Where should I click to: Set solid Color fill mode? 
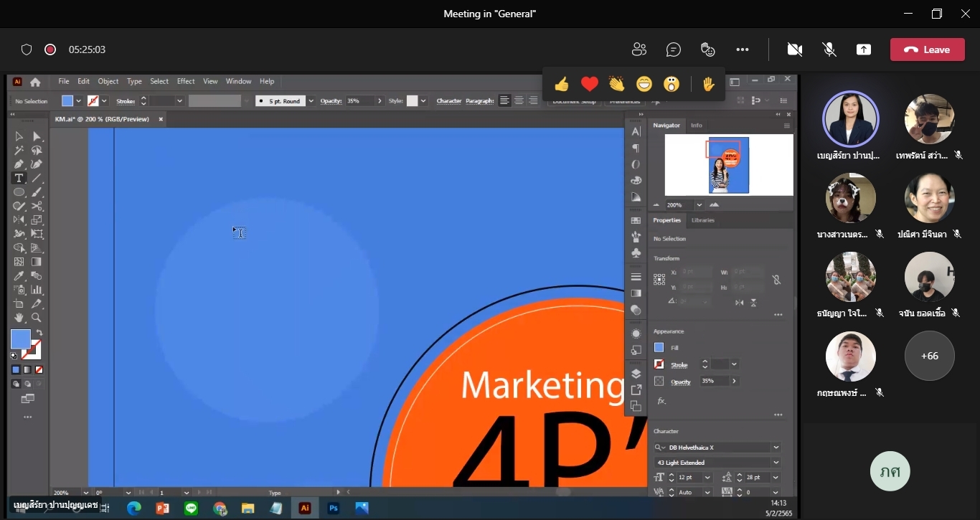point(16,370)
